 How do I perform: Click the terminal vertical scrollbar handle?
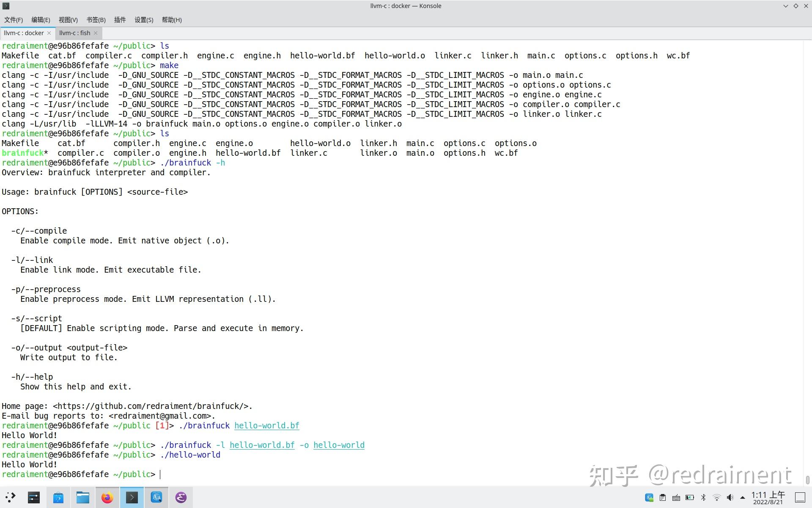[807, 480]
